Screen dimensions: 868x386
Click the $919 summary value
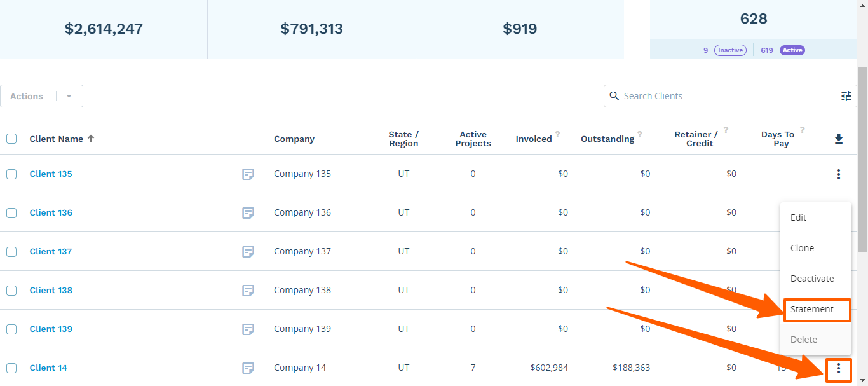(x=520, y=29)
